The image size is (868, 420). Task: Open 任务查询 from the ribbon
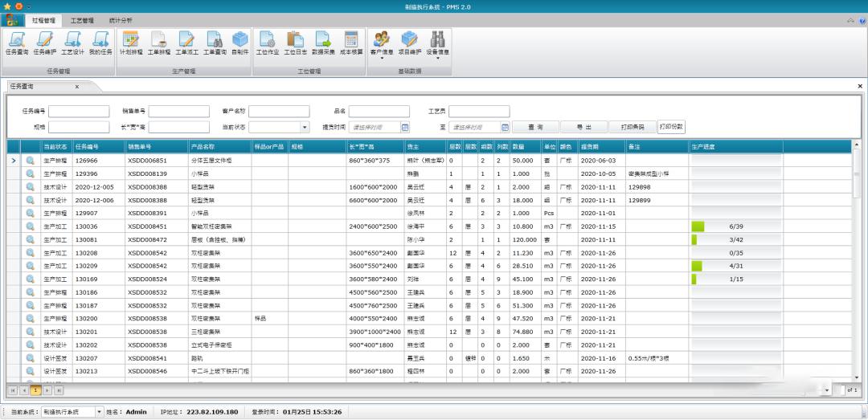point(16,43)
